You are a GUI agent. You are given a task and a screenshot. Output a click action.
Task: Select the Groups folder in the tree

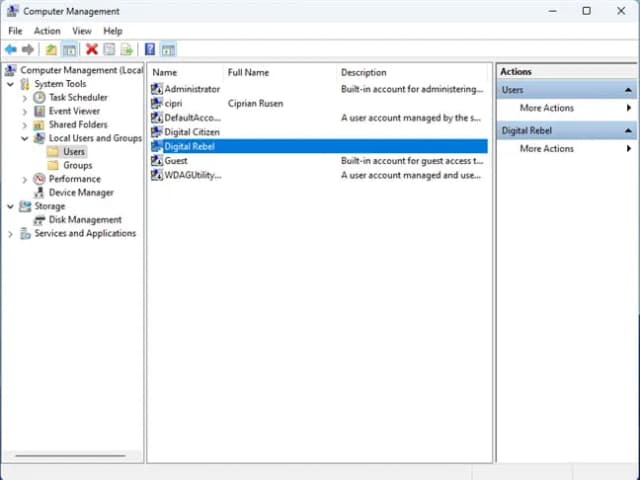click(x=77, y=166)
